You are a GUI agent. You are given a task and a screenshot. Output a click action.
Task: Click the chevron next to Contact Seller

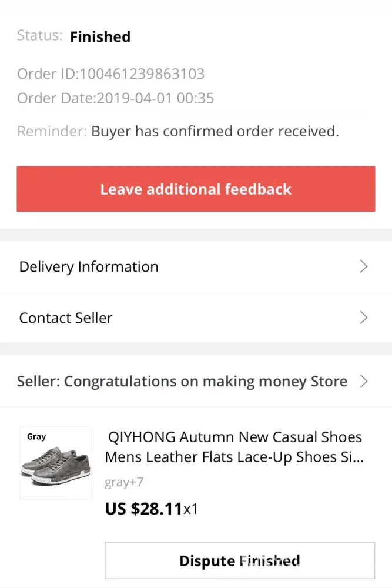pyautogui.click(x=363, y=318)
